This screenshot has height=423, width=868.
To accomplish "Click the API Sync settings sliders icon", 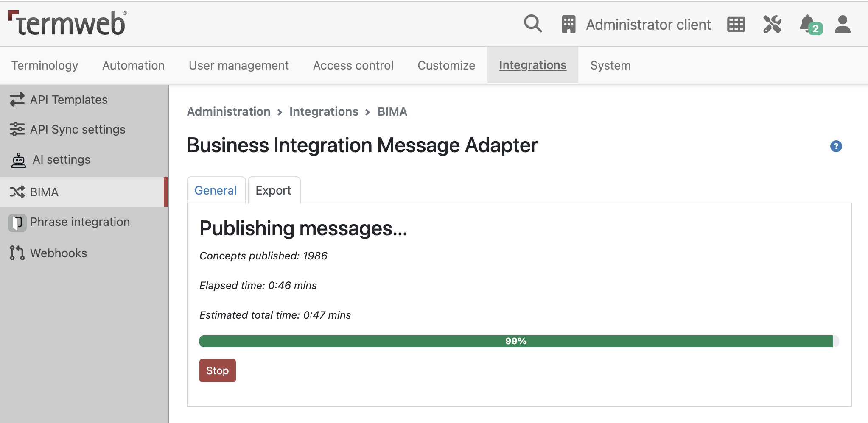I will 17,129.
